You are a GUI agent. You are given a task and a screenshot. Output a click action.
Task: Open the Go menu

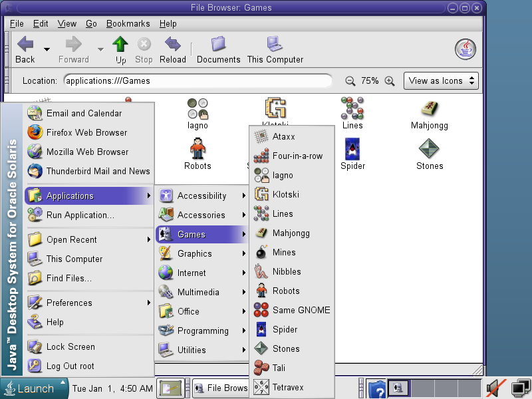point(91,24)
